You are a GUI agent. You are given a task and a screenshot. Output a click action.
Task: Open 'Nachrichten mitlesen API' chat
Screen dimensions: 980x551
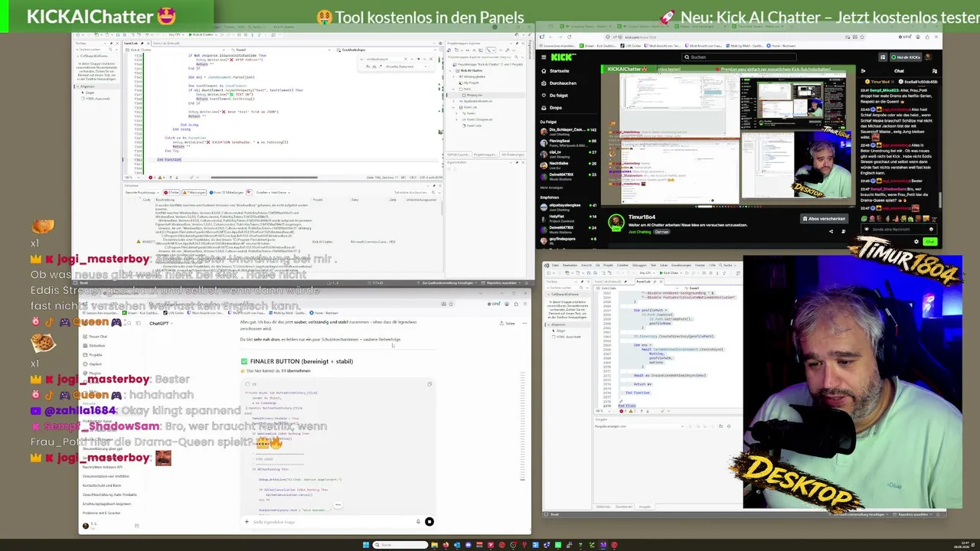(102, 467)
